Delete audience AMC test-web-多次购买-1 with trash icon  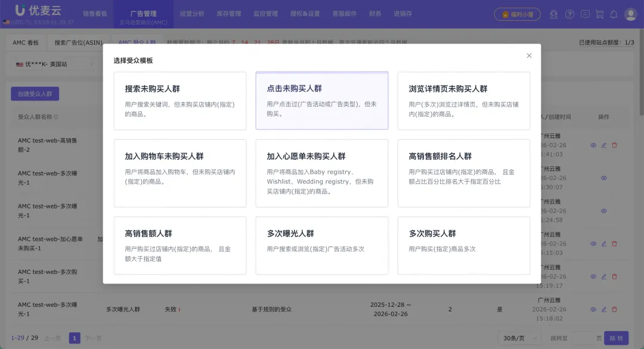(614, 276)
